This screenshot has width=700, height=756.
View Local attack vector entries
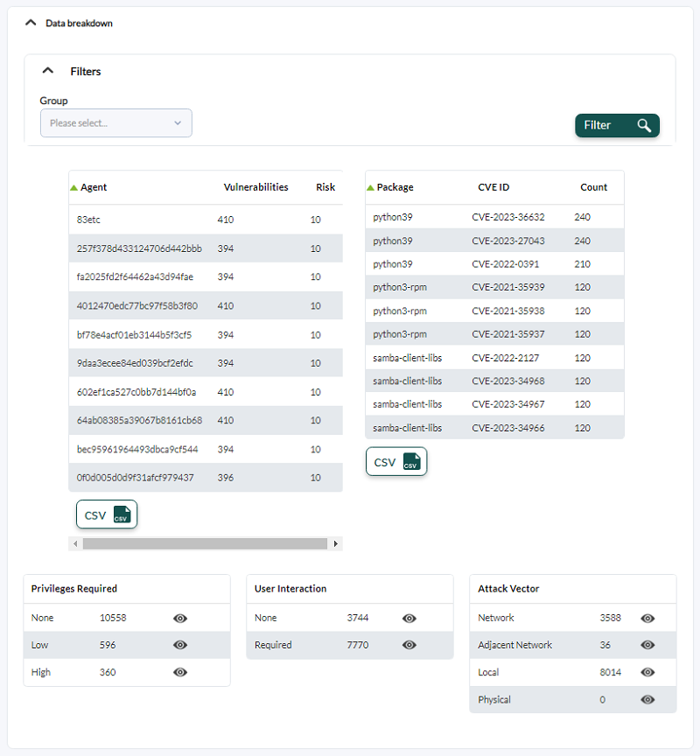[647, 672]
